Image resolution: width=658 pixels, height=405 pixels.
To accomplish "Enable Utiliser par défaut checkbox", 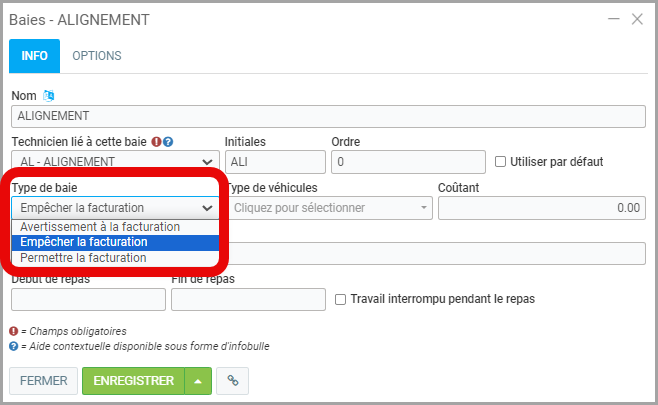I will (x=502, y=161).
